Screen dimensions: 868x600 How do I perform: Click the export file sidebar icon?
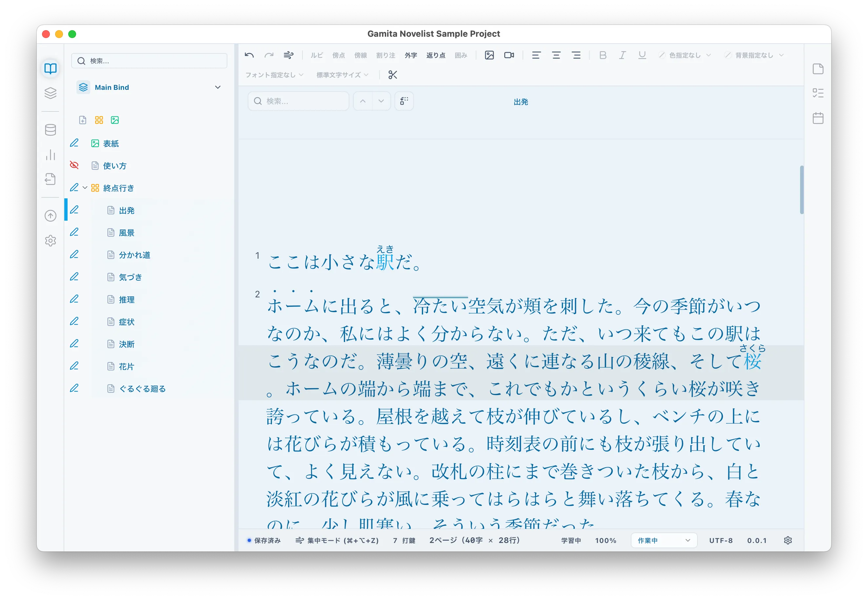pyautogui.click(x=51, y=179)
